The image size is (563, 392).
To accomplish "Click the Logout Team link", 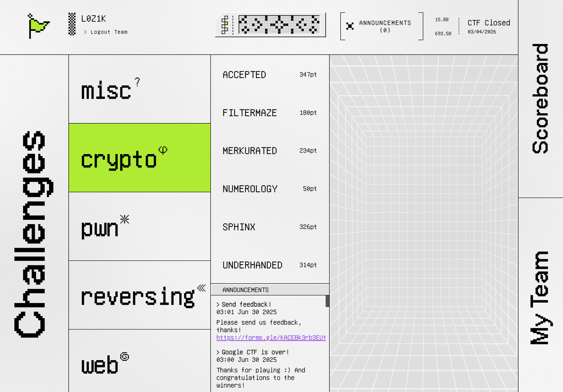I will pyautogui.click(x=106, y=32).
